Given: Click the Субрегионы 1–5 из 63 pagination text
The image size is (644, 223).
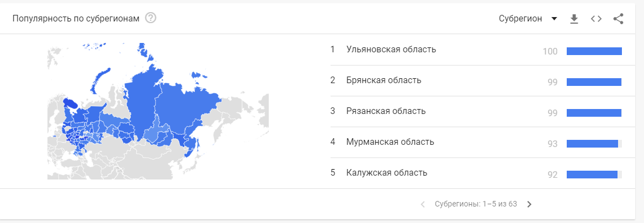Looking at the screenshot, I should tap(476, 204).
